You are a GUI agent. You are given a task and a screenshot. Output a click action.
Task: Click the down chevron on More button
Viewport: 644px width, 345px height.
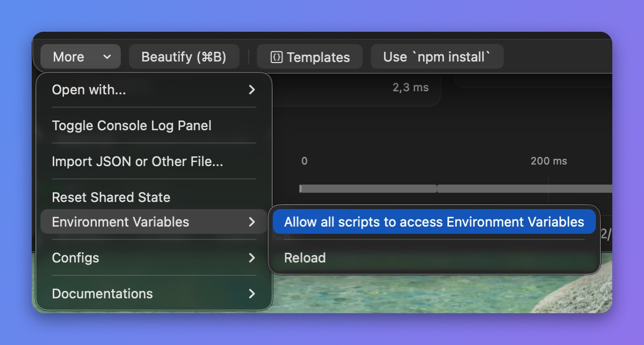click(107, 57)
